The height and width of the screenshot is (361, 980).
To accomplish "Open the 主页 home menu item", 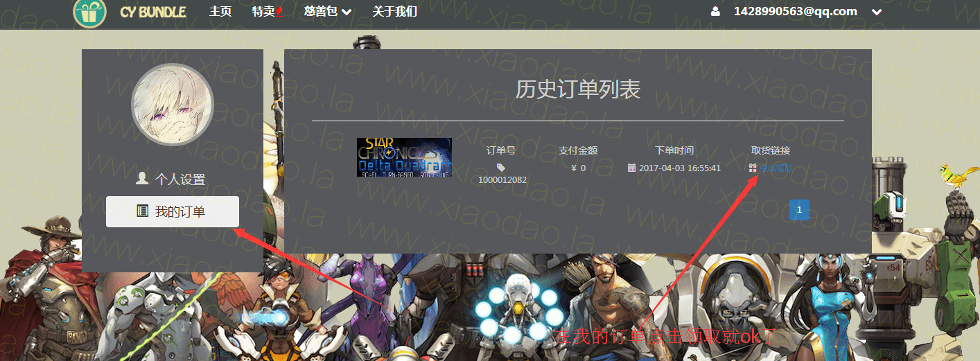I will coord(220,11).
